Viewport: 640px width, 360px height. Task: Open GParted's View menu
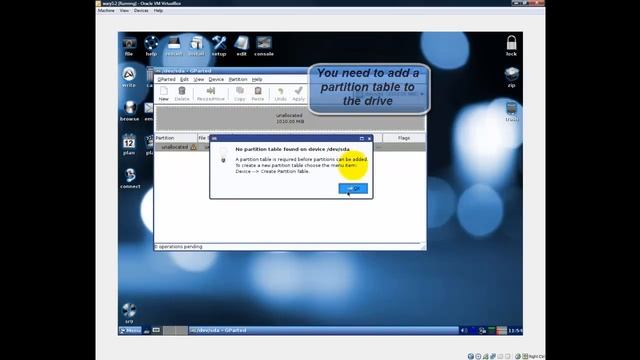click(x=199, y=79)
